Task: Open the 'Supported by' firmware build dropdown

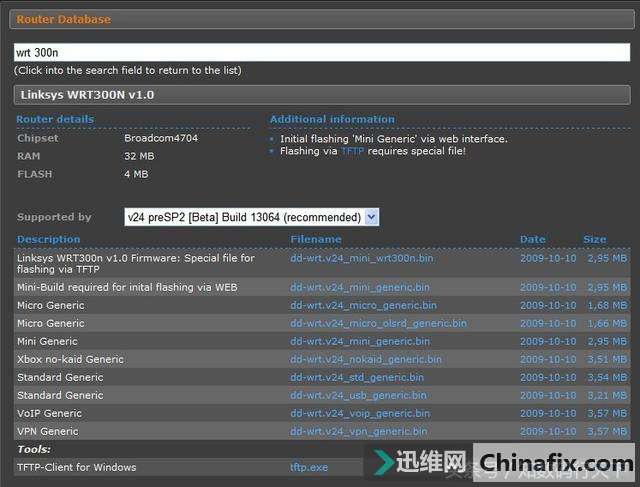Action: [251, 217]
